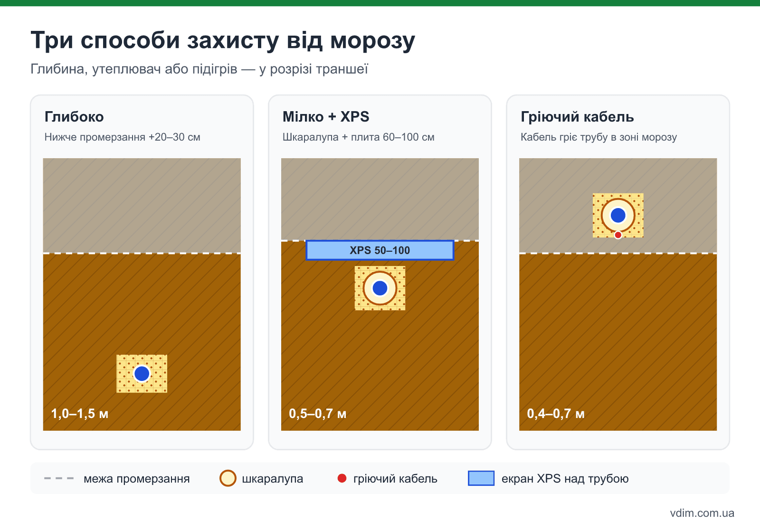
Task: Click 'Нижче промерзання +20–30 см' text
Action: pos(123,137)
